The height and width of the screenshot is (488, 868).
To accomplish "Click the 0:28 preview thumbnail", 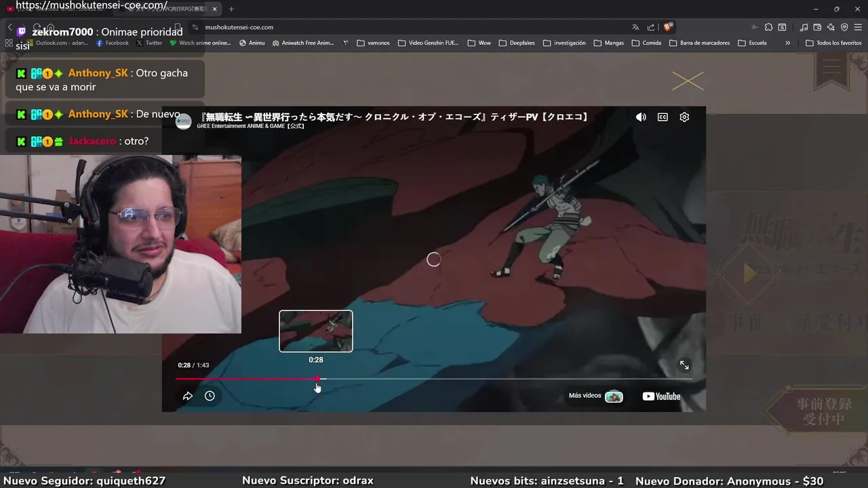I will pyautogui.click(x=316, y=331).
